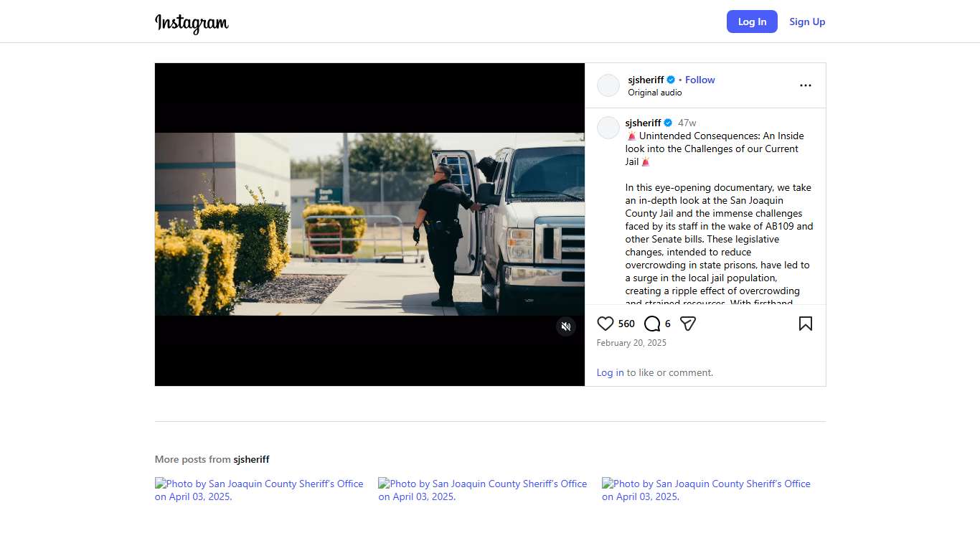Open comments with speech bubble icon

(651, 324)
